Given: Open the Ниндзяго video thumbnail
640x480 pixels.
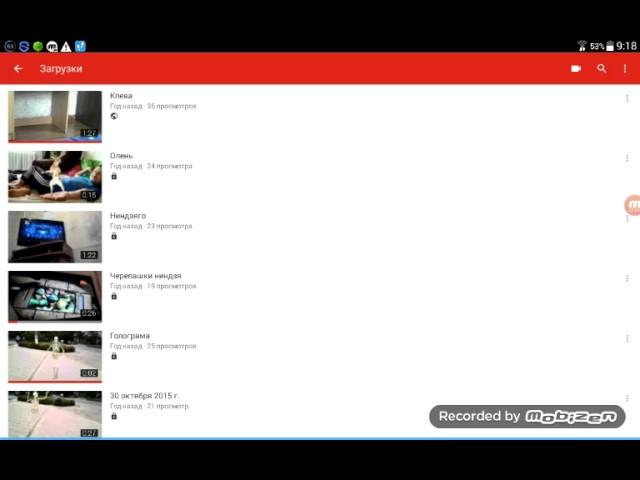Looking at the screenshot, I should coord(55,237).
